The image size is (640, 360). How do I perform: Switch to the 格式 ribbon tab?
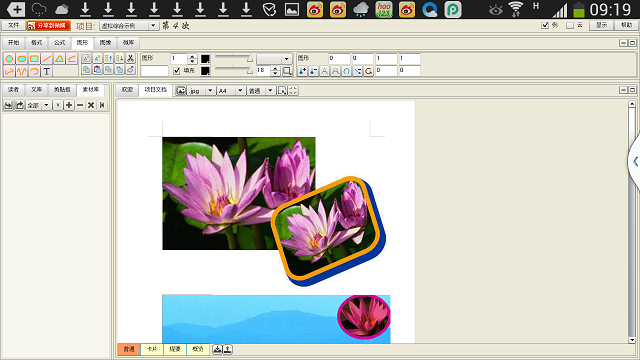pos(37,42)
